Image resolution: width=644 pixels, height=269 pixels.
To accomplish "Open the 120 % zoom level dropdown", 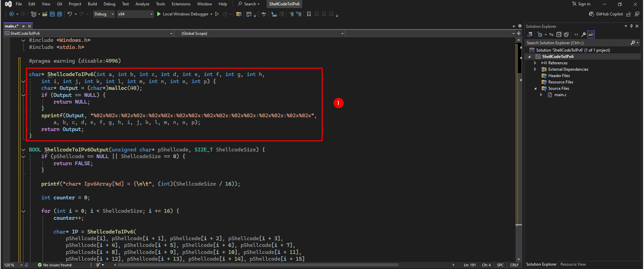I will pos(13,265).
